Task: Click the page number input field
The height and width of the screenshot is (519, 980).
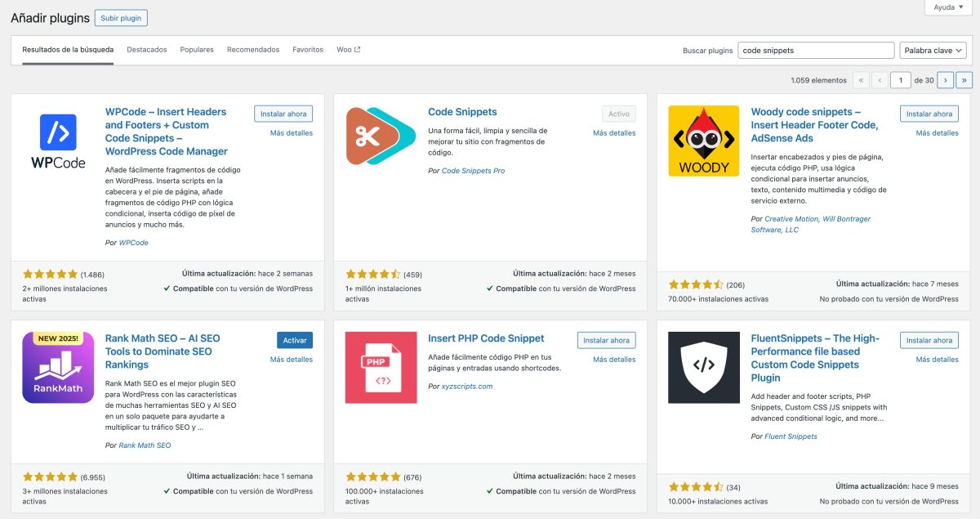Action: click(x=899, y=80)
